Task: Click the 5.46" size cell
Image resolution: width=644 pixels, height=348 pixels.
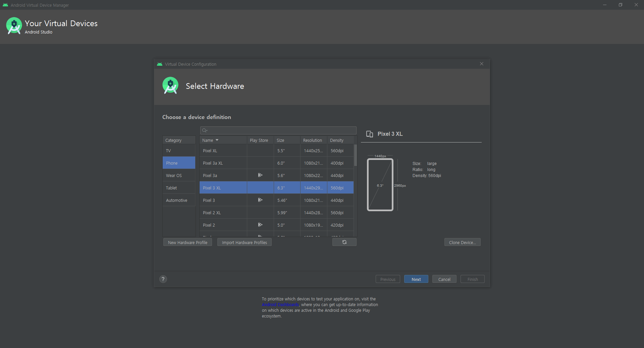Action: point(287,200)
